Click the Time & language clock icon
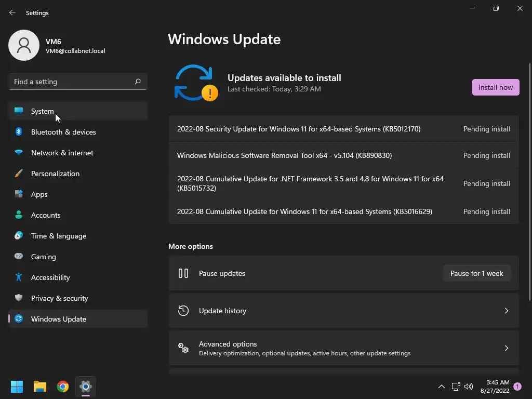The image size is (532, 399). click(19, 235)
